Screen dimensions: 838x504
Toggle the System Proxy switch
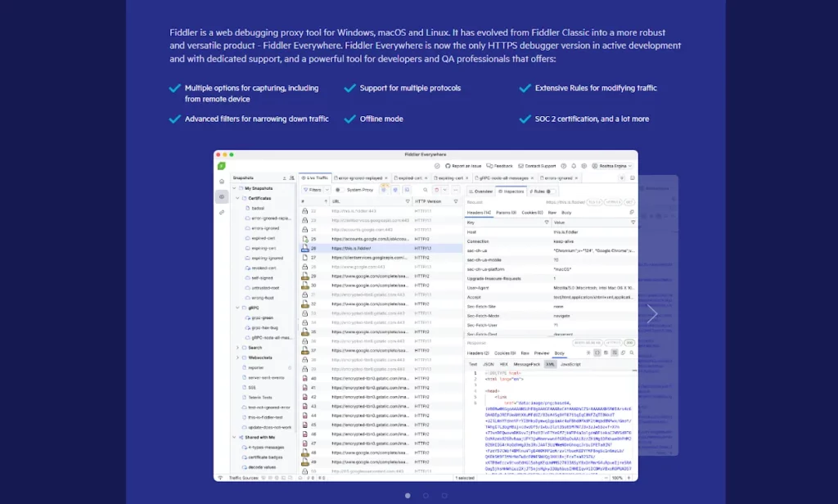338,190
